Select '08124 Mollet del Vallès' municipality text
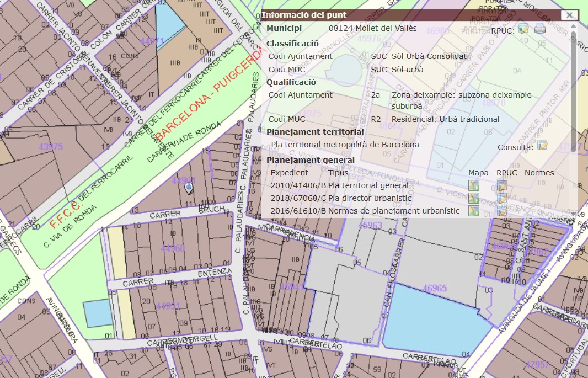588x378 pixels. (373, 28)
